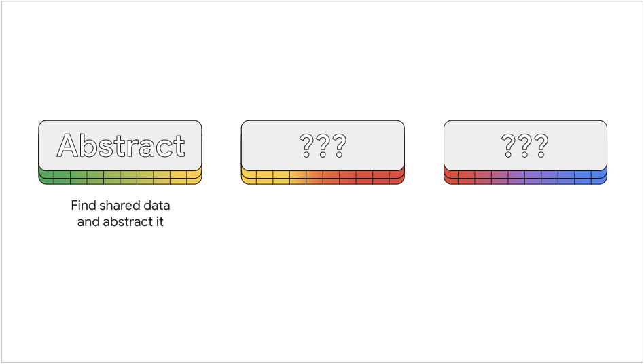Click yellow-green midpoint of Abstract card strip
Screen dimensions: 644x364
[120, 177]
